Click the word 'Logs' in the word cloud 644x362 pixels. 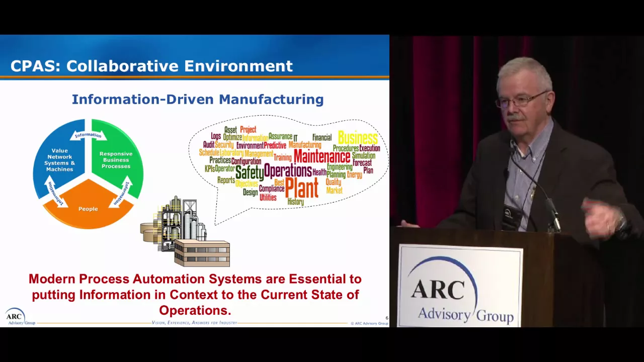(216, 137)
